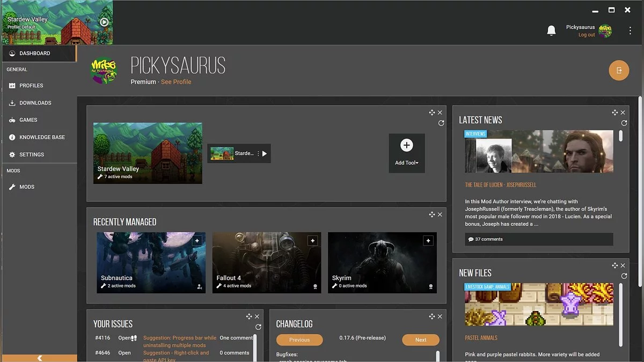Click the '0.17.6 (Pre-release)' version text
Viewport: 644px width, 362px height.
[363, 338]
